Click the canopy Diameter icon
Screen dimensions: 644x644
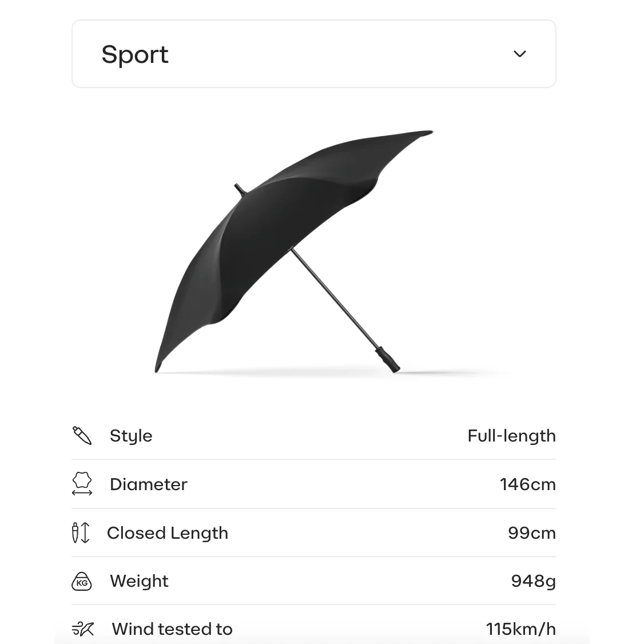point(82,484)
